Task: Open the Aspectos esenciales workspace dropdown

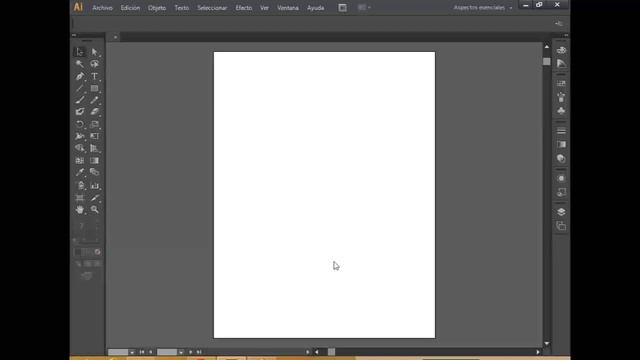Action: point(482,8)
